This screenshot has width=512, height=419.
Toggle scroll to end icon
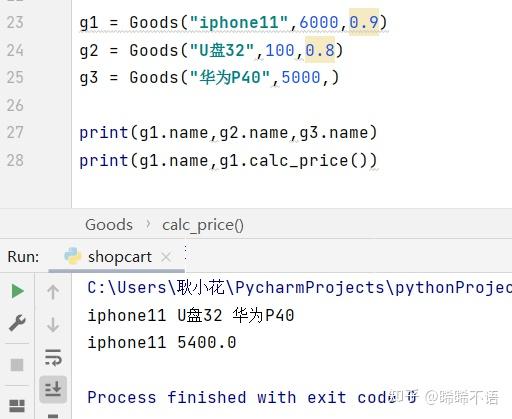(x=53, y=389)
